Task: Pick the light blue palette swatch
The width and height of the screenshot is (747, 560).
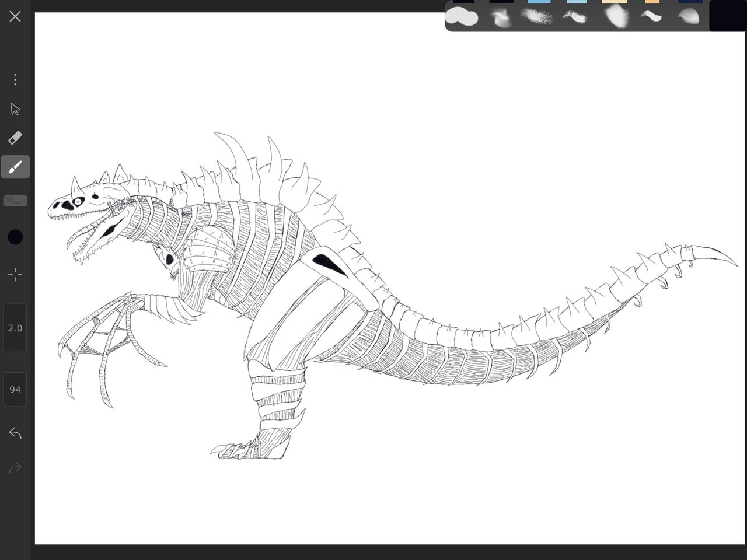Action: [577, 2]
